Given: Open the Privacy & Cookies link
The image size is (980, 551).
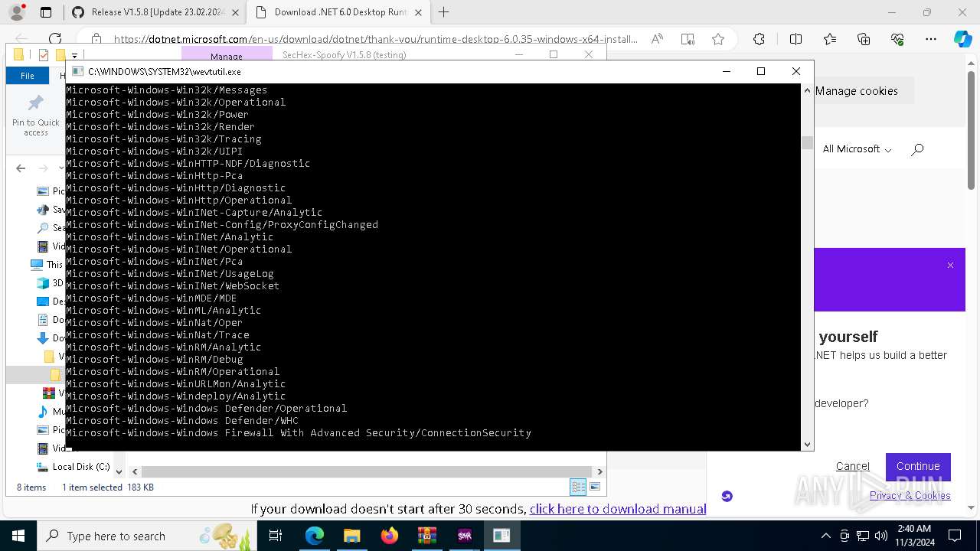Looking at the screenshot, I should [910, 495].
